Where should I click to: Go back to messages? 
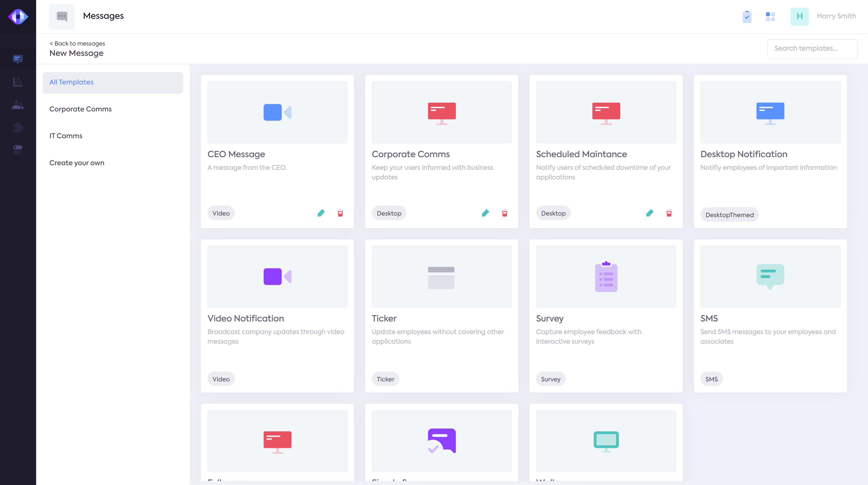pyautogui.click(x=77, y=43)
